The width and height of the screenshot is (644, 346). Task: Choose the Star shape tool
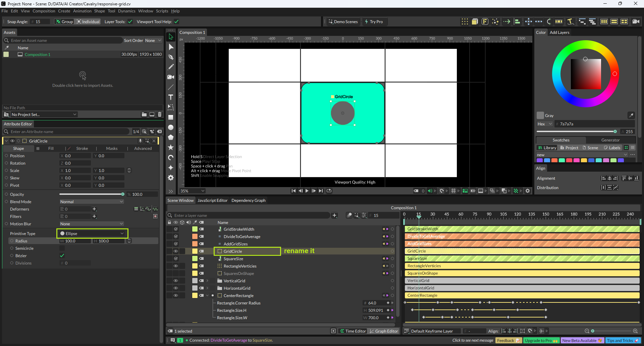tap(171, 148)
